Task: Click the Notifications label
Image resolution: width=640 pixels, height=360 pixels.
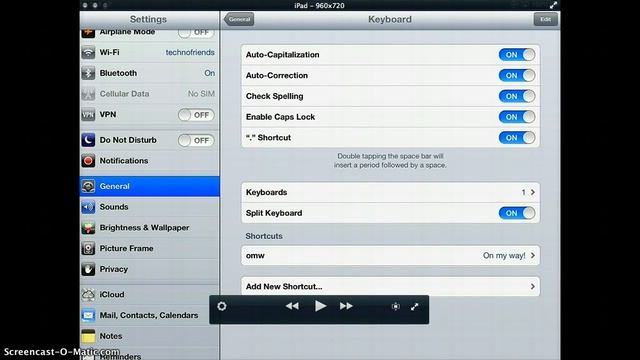Action: (x=124, y=161)
